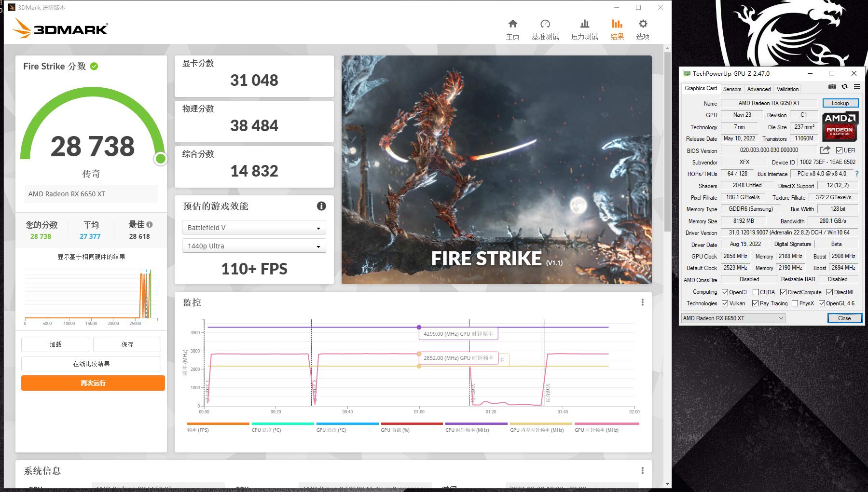Expand the 1440p Ultra resolution dropdown

click(x=254, y=246)
